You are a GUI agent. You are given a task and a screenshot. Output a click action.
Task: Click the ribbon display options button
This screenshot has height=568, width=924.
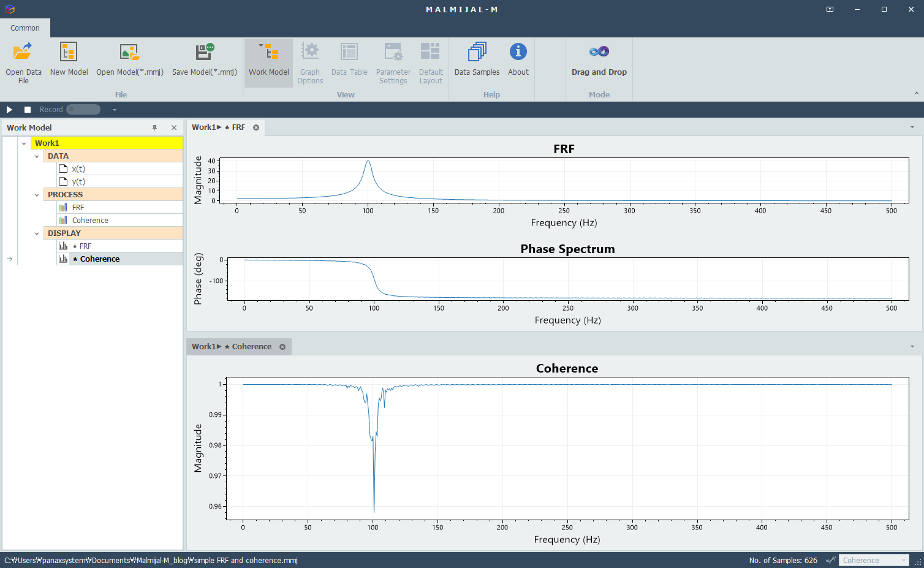coord(830,9)
